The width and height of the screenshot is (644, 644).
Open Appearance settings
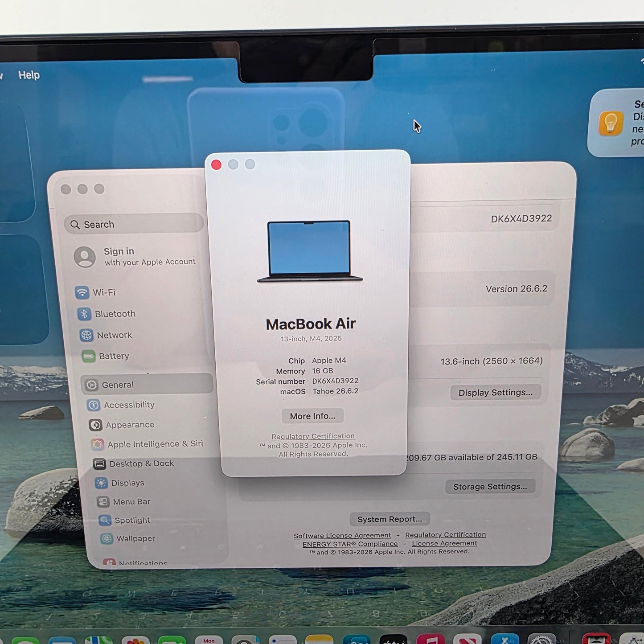point(122,425)
